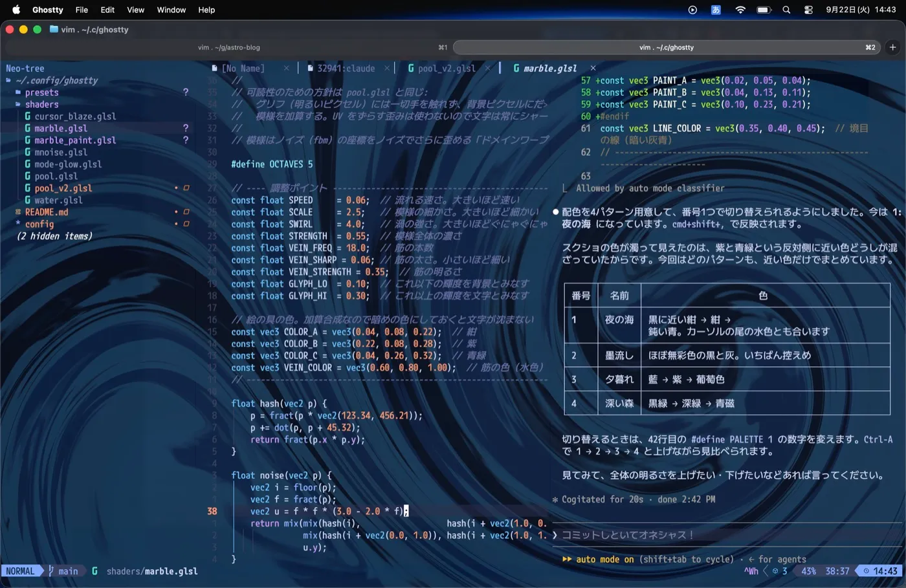
Task: Collapse the ~/.config/ghostty root folder
Action: (8, 80)
